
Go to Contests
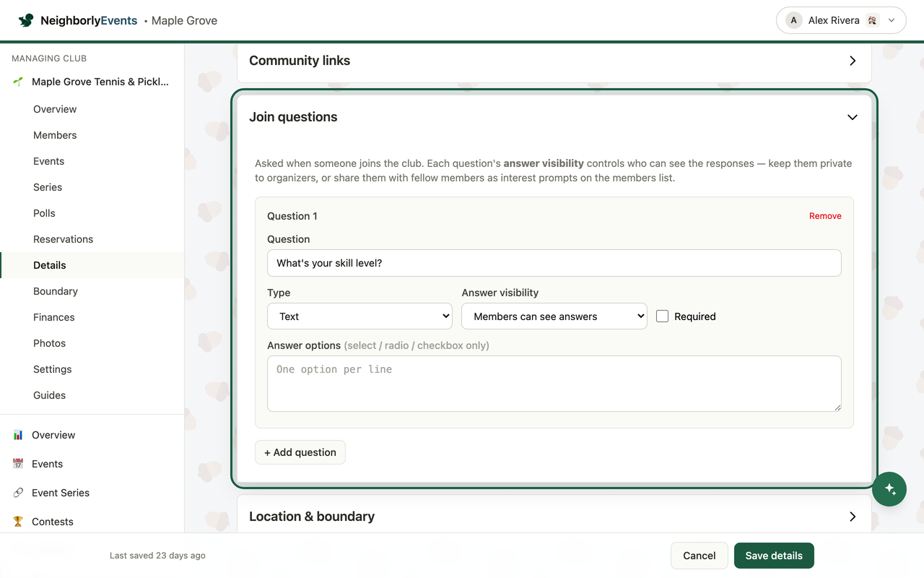click(53, 522)
